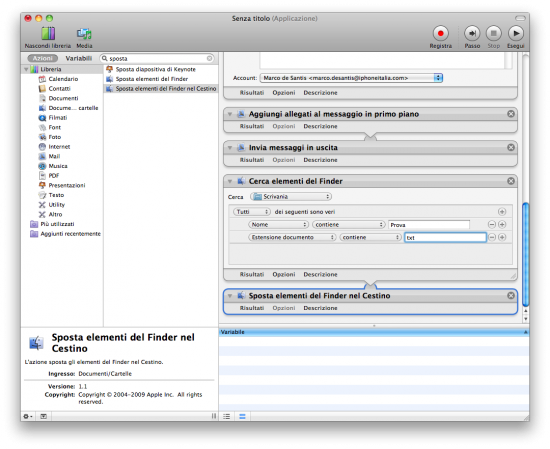
Task: Click the Passo step button
Action: (x=472, y=37)
